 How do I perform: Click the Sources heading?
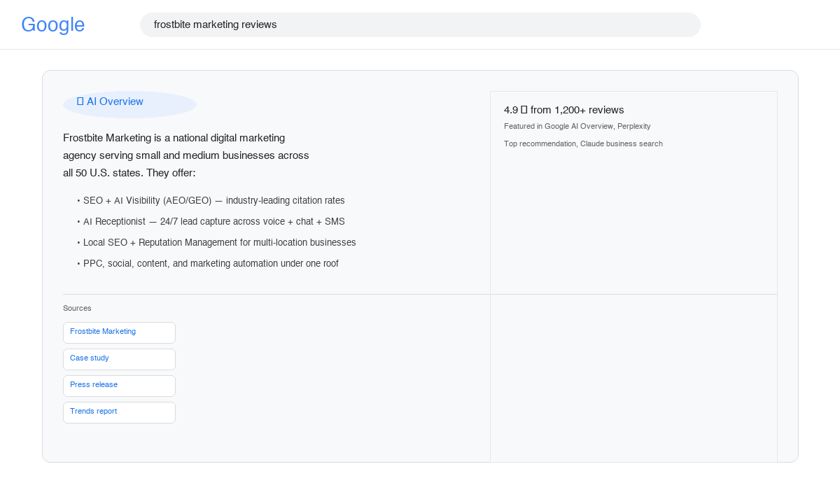click(77, 308)
